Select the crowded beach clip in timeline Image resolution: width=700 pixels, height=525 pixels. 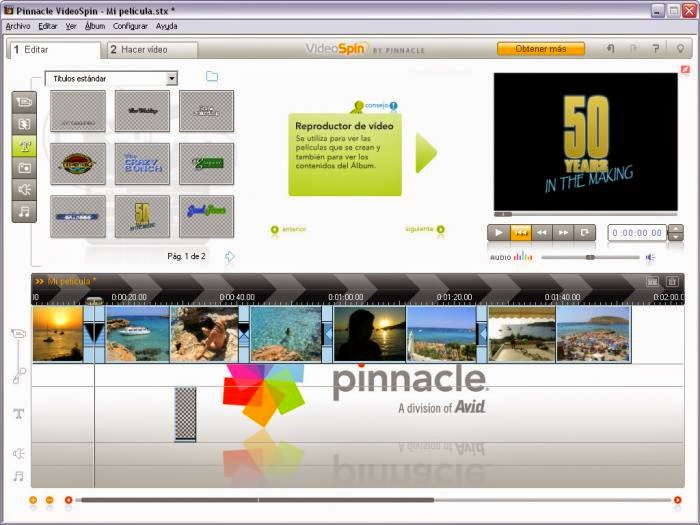pos(593,334)
